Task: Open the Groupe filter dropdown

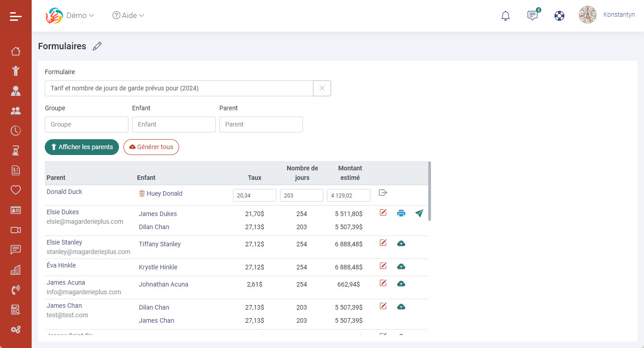Action: pyautogui.click(x=86, y=124)
